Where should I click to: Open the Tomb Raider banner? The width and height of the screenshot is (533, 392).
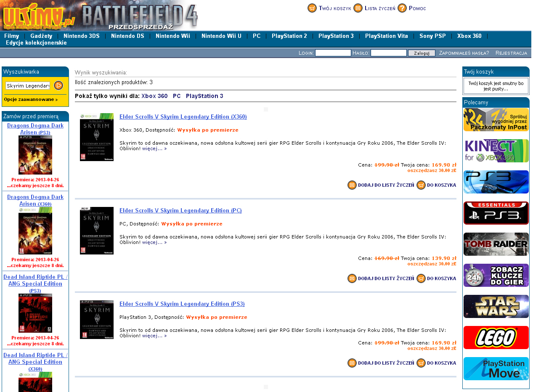(x=496, y=244)
